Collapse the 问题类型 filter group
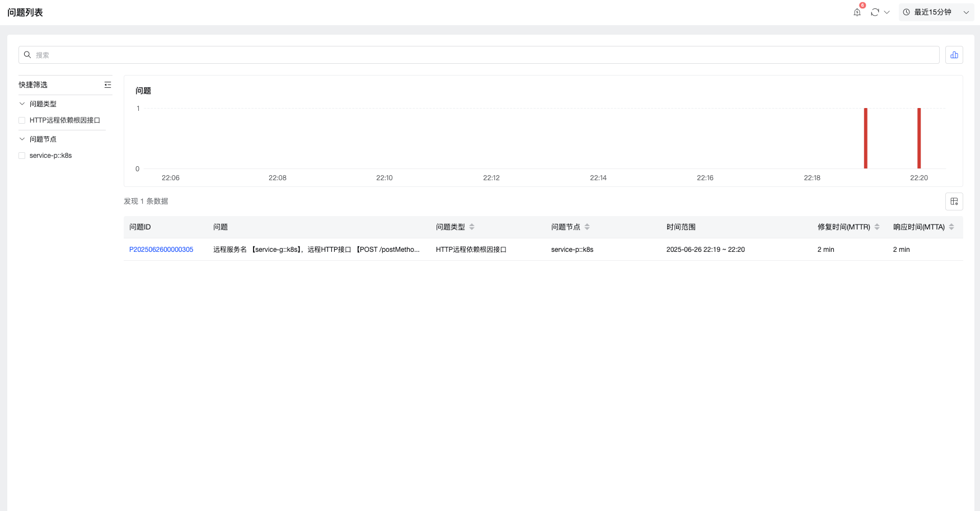The width and height of the screenshot is (980, 511). 22,104
